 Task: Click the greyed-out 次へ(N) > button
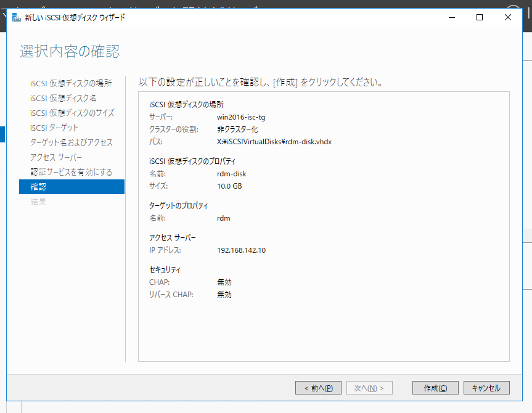[x=369, y=388]
